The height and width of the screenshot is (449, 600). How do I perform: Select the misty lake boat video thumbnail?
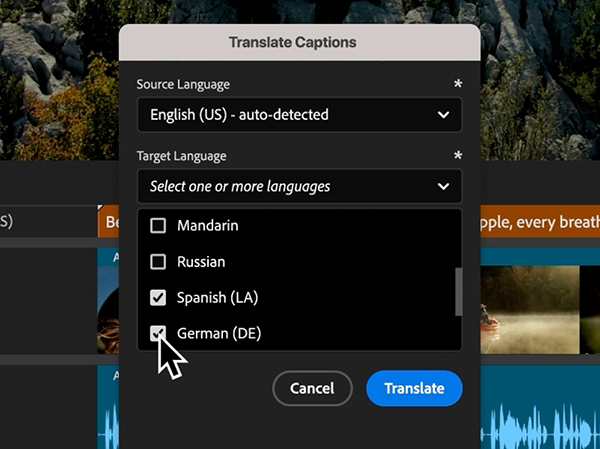tap(530, 301)
